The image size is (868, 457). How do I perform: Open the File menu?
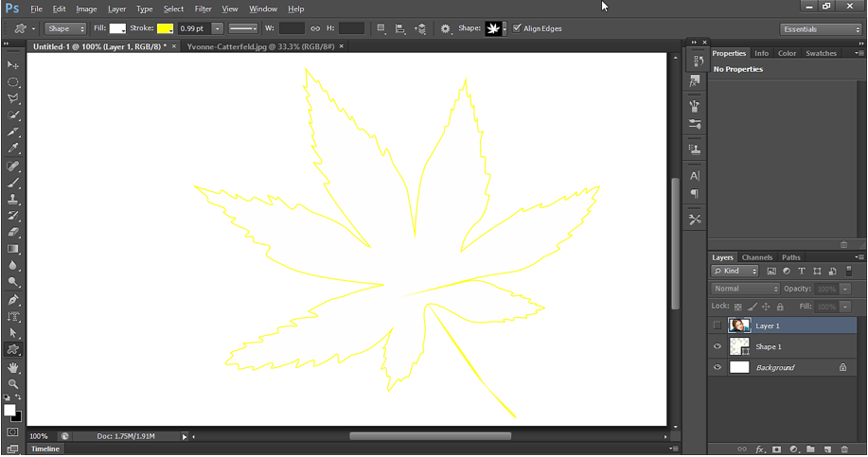(37, 9)
